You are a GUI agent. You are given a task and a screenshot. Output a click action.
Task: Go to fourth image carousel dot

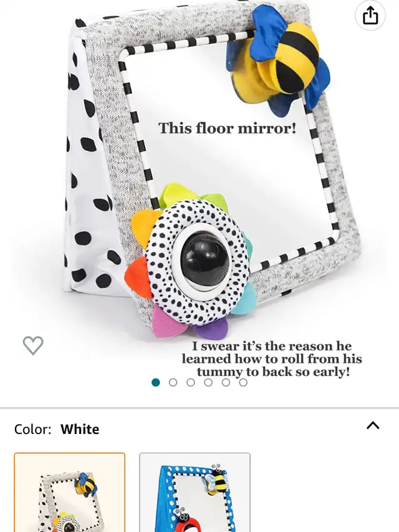tap(208, 382)
